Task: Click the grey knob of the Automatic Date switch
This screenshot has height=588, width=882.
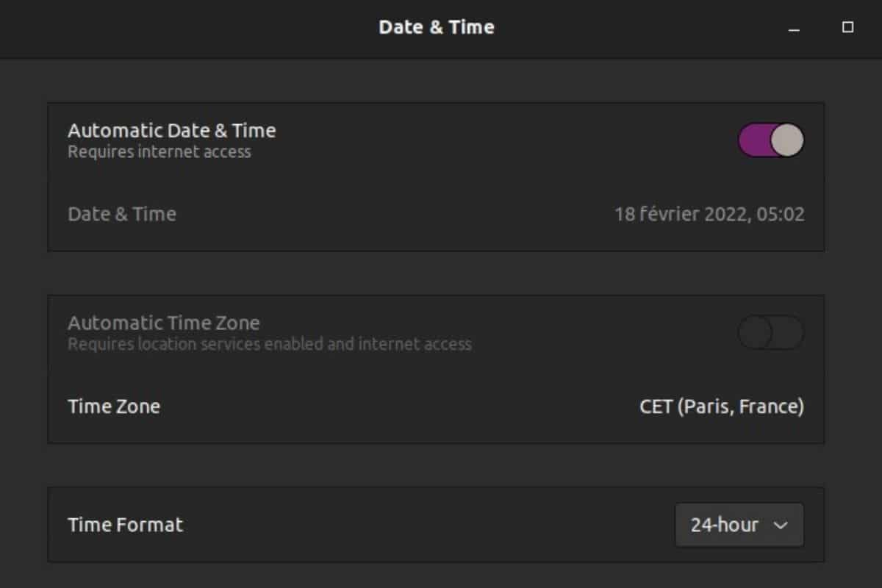Action: tap(787, 140)
